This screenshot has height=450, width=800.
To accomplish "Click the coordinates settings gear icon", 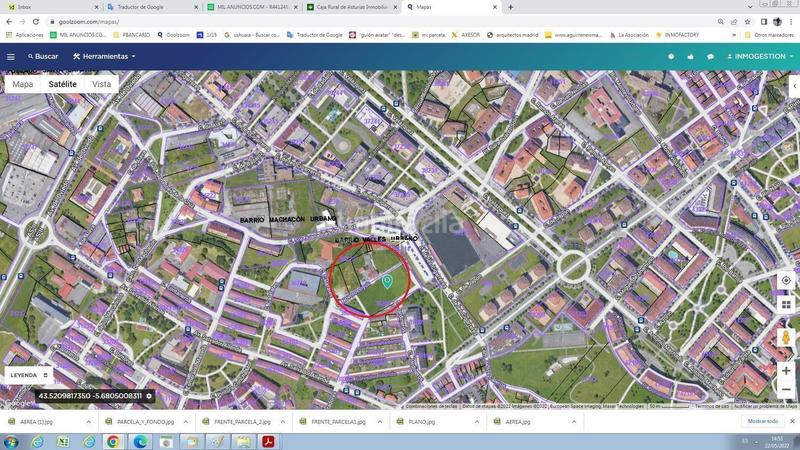I will coord(149,396).
